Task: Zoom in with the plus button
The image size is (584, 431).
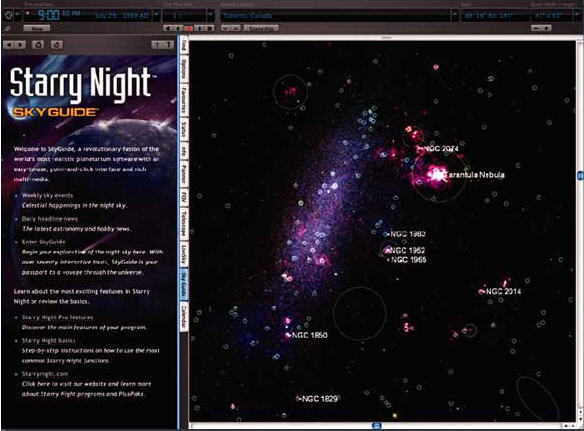Action: [x=546, y=28]
